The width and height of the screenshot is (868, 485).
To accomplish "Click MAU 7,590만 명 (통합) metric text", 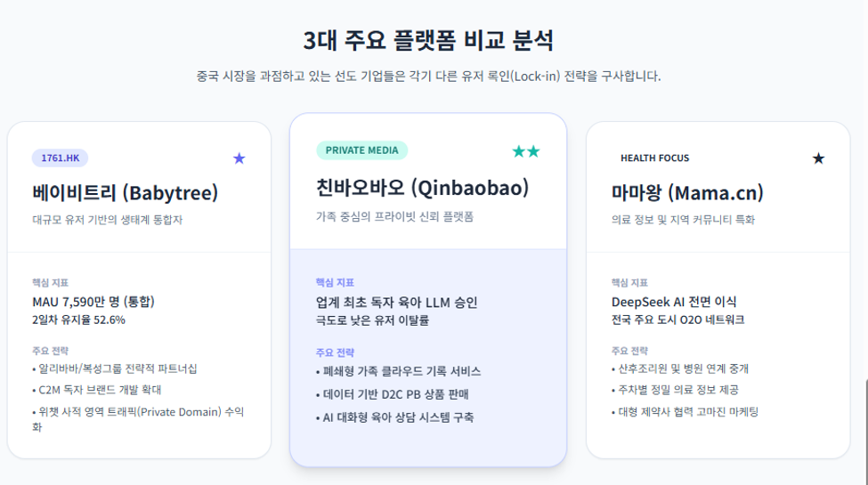I will [x=93, y=302].
